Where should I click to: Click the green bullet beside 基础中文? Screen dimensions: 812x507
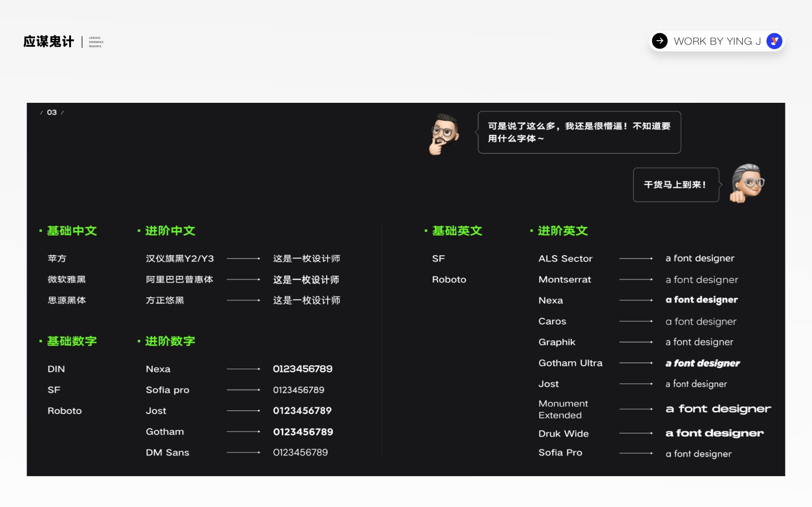[40, 231]
